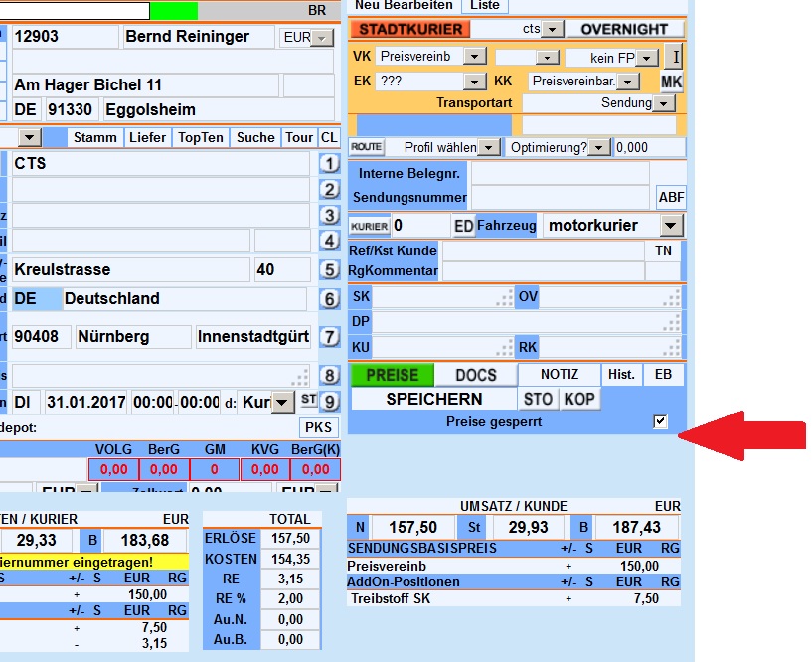Click the EB button

[x=663, y=375]
